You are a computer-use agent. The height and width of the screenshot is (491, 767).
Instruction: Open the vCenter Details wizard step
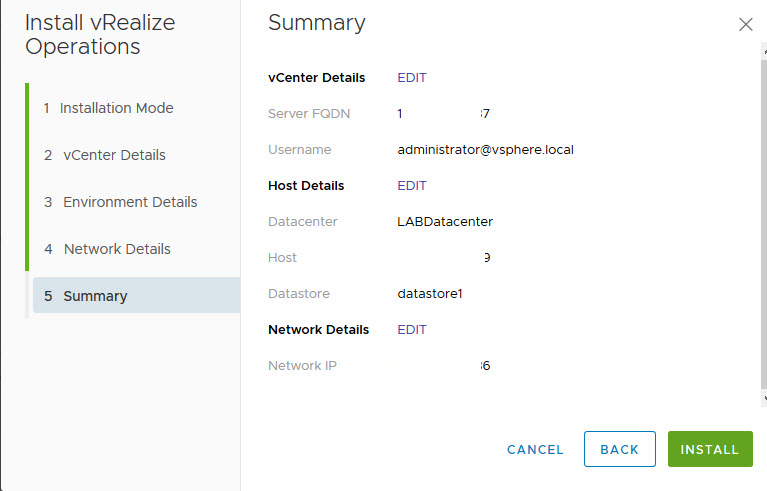pyautogui.click(x=113, y=155)
